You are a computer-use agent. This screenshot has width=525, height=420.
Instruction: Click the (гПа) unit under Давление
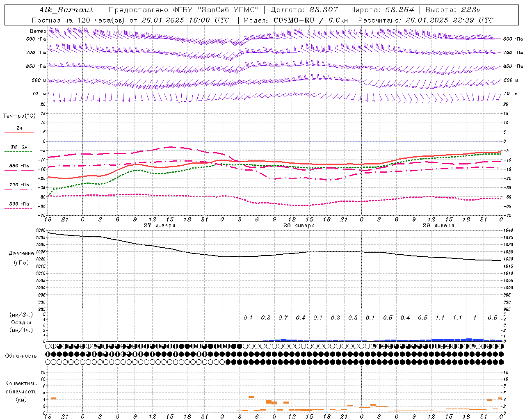[21, 263]
